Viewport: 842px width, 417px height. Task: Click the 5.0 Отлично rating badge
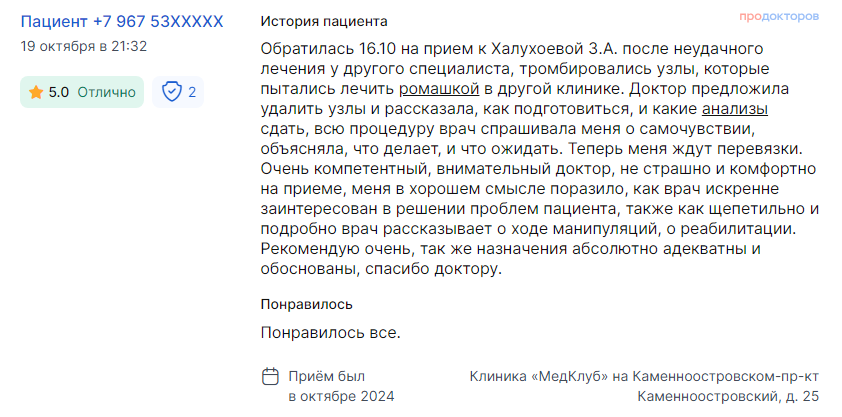[82, 92]
